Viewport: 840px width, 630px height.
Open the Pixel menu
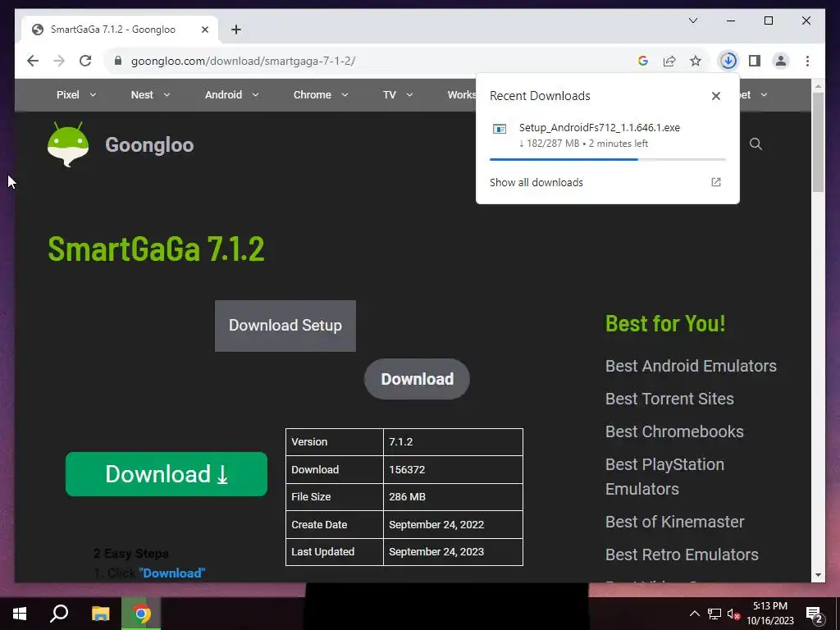click(68, 95)
